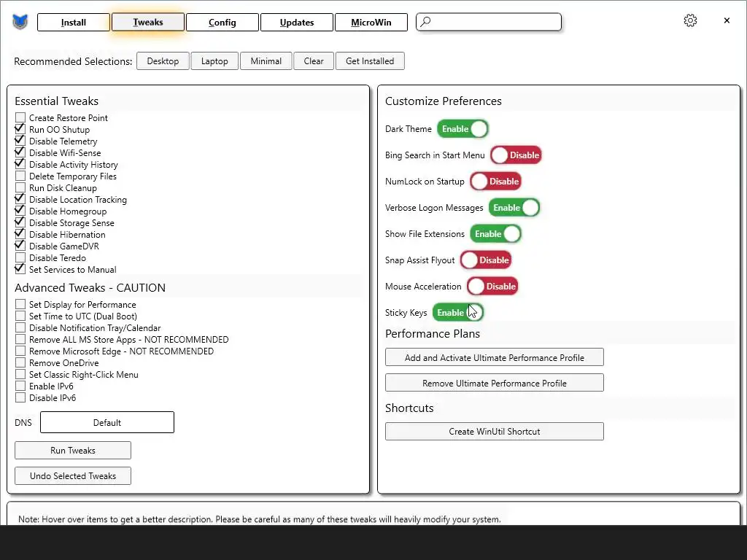Click Remove Ultimate Performance Profile
747x560 pixels.
coord(495,383)
